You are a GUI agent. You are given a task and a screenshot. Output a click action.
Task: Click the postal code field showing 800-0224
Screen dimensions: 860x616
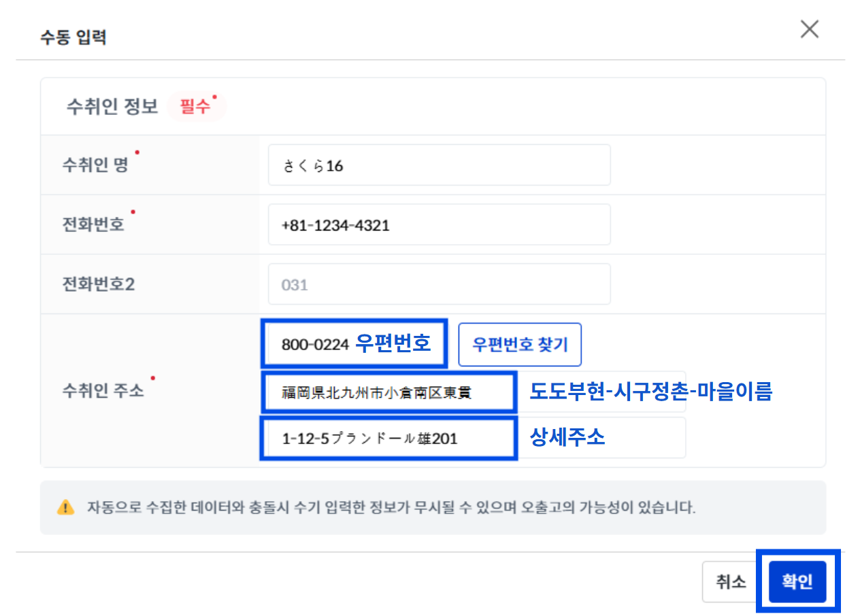354,344
